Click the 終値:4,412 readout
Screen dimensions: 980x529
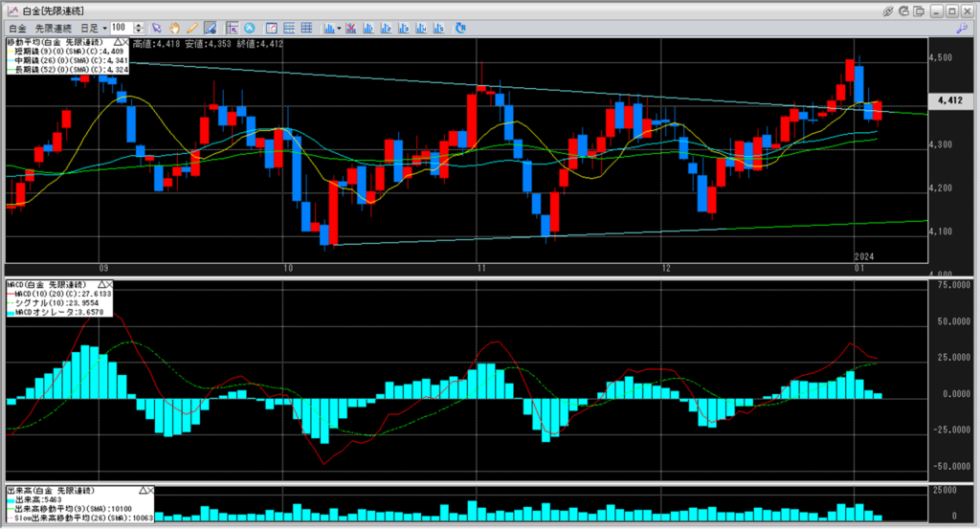point(260,44)
